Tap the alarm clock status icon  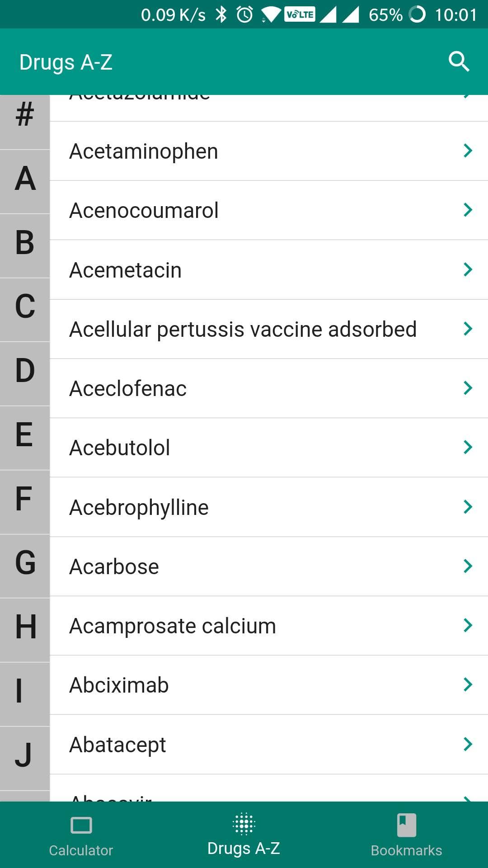[244, 14]
